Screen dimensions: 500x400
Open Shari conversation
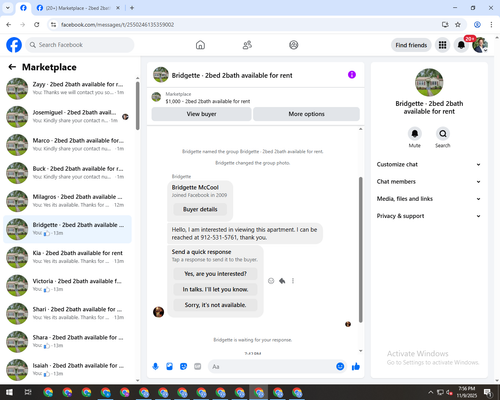pos(68,313)
